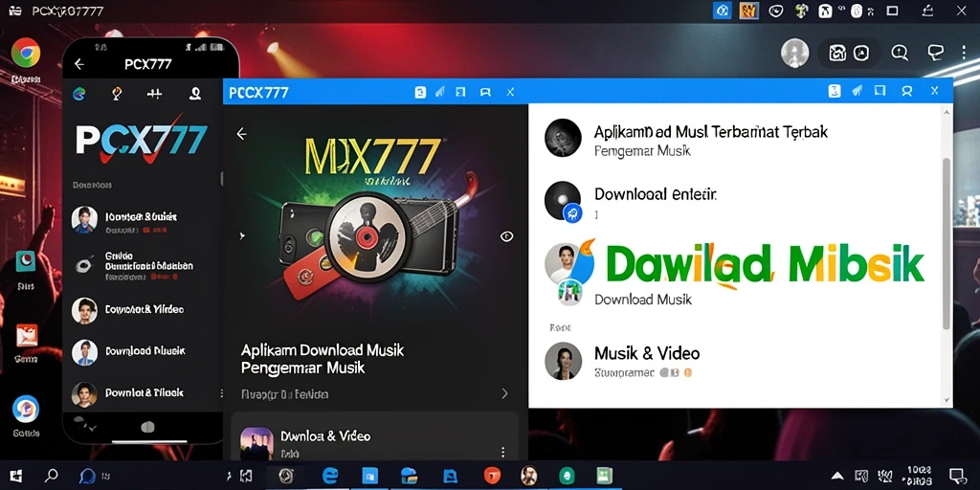Click the blue square icon in top title bar
The height and width of the screenshot is (490, 980).
point(723,11)
